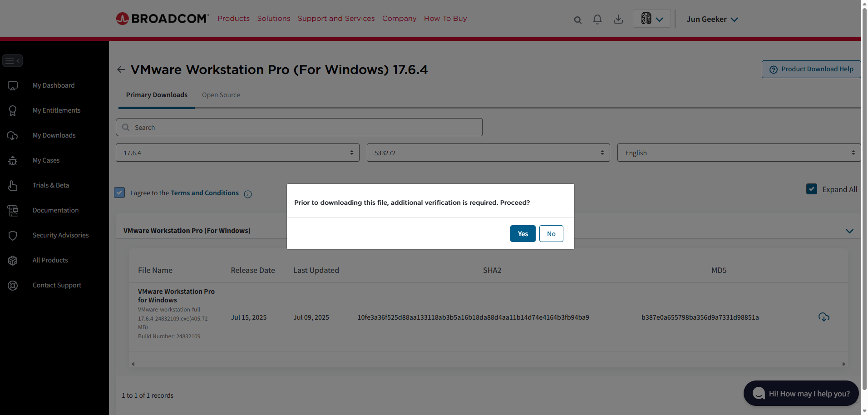
Task: Select the Primary Downloads tab
Action: (x=157, y=95)
